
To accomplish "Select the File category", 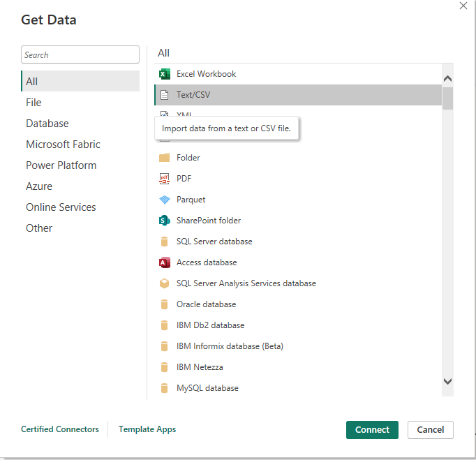I will click(x=80, y=103).
